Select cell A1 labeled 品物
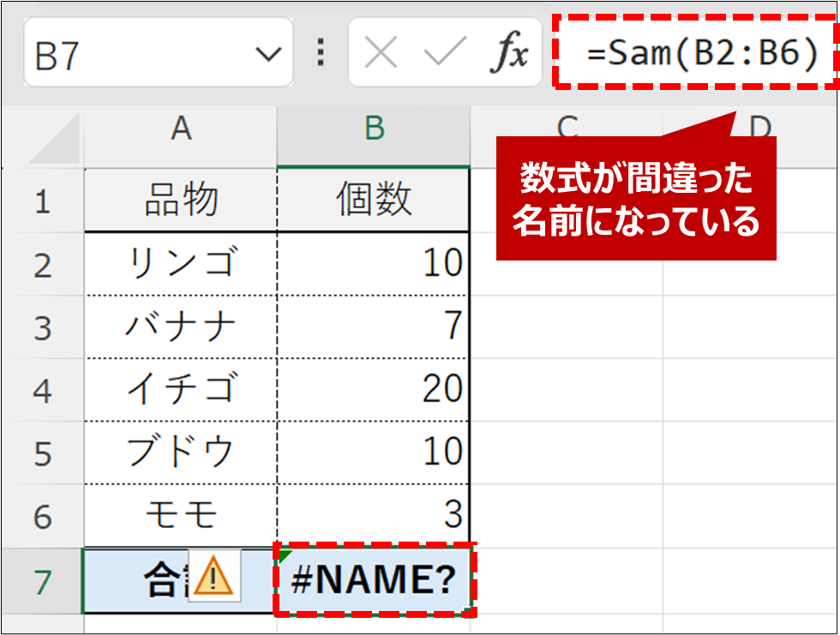The width and height of the screenshot is (840, 635). (180, 201)
